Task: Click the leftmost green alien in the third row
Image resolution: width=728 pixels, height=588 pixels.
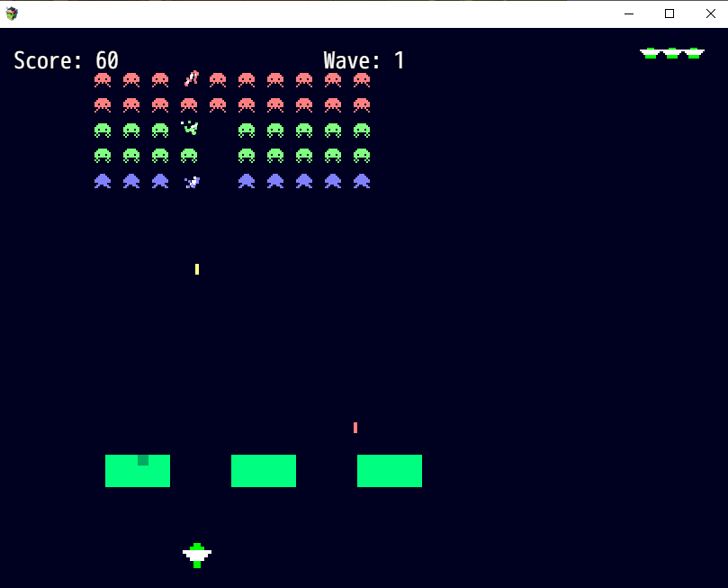Action: [103, 131]
